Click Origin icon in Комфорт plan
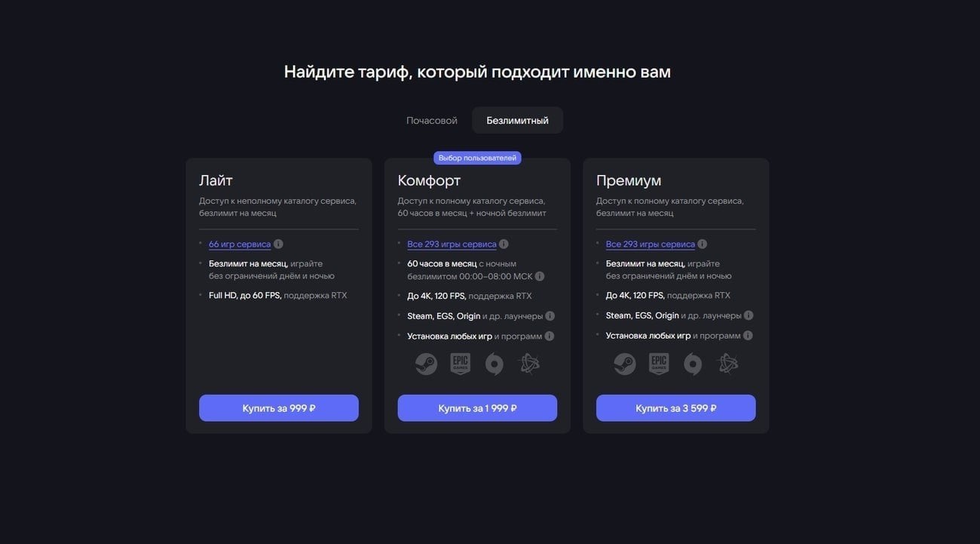Screen dimensions: 980x544 [494, 364]
